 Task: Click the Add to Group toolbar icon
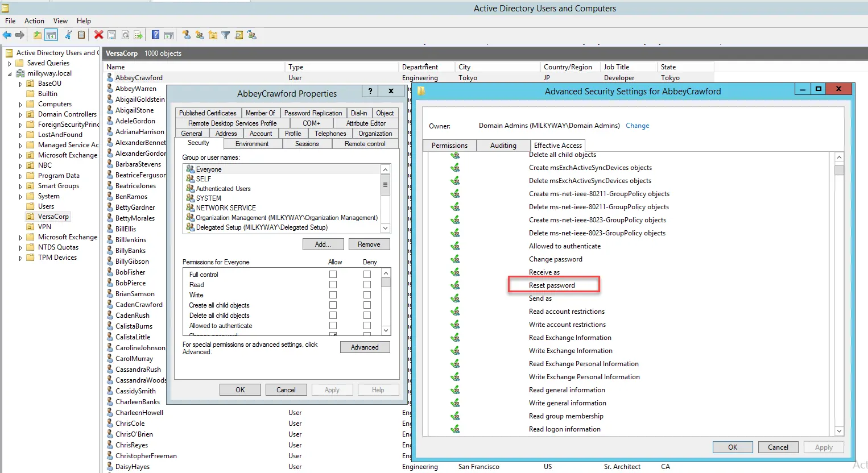click(252, 35)
